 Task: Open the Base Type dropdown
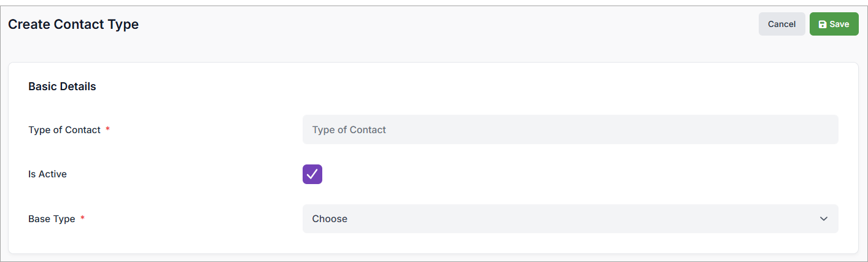(570, 219)
